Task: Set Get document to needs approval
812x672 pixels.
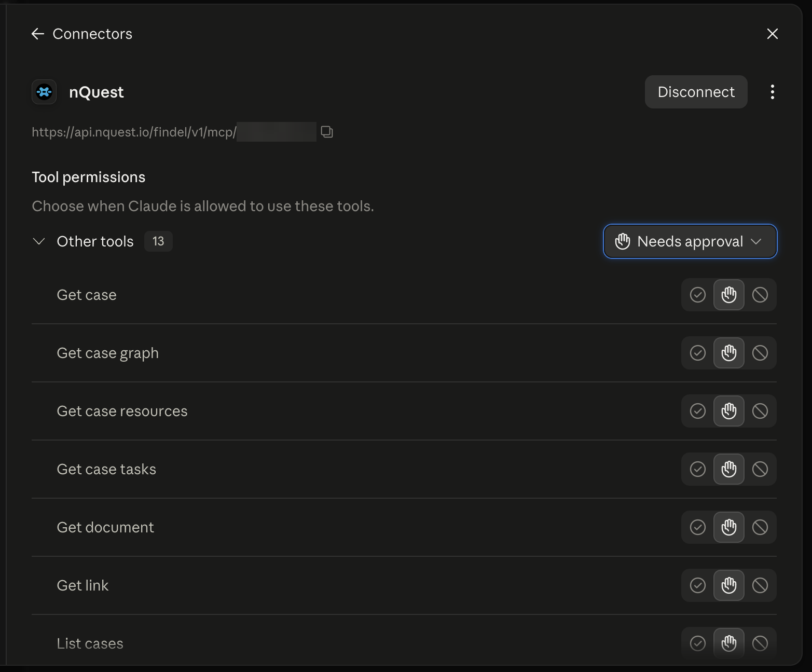Action: coord(729,527)
